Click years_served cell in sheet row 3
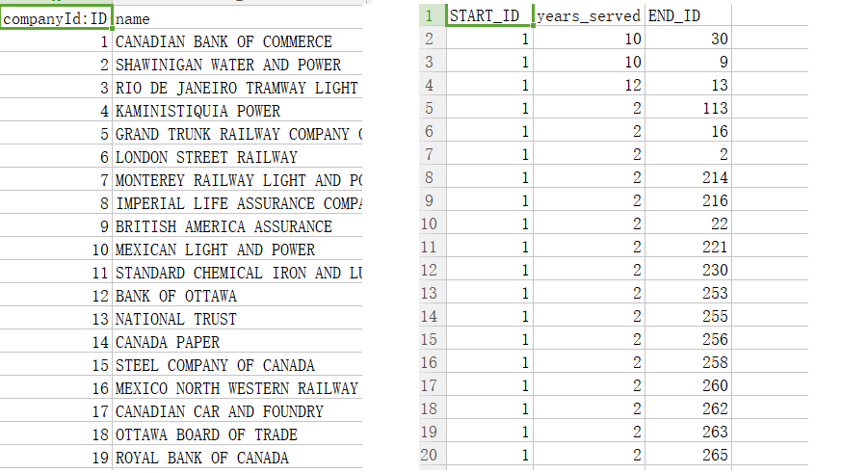 [x=589, y=62]
